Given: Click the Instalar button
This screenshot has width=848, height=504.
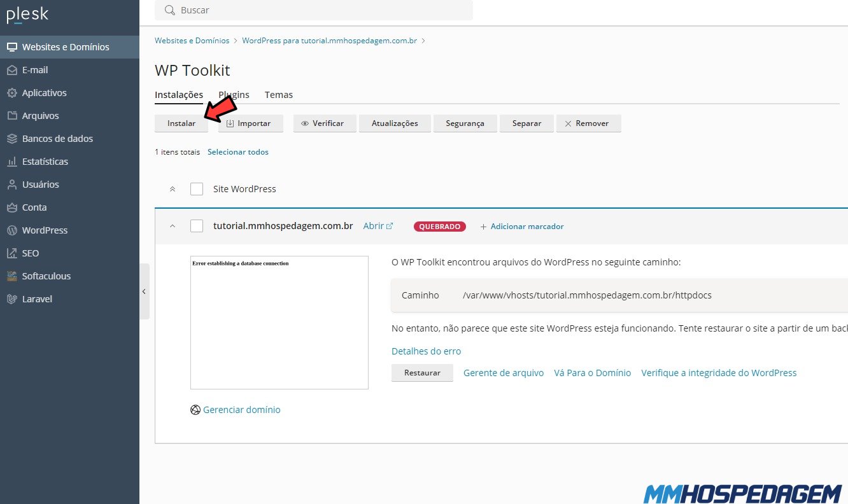Looking at the screenshot, I should 181,123.
